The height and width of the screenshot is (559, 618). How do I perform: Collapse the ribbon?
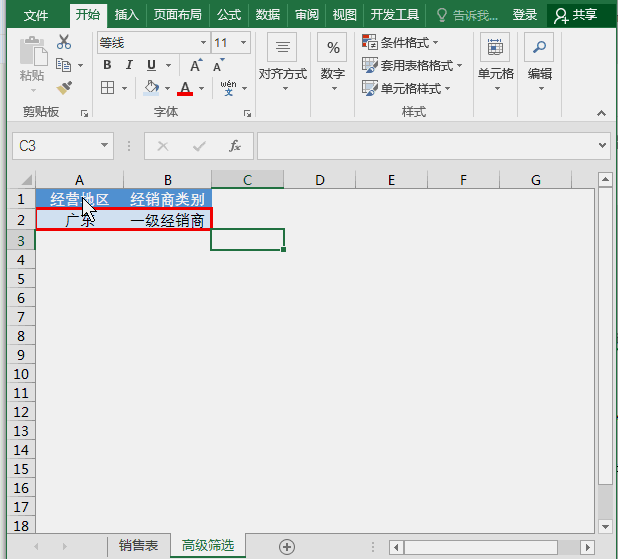click(601, 114)
